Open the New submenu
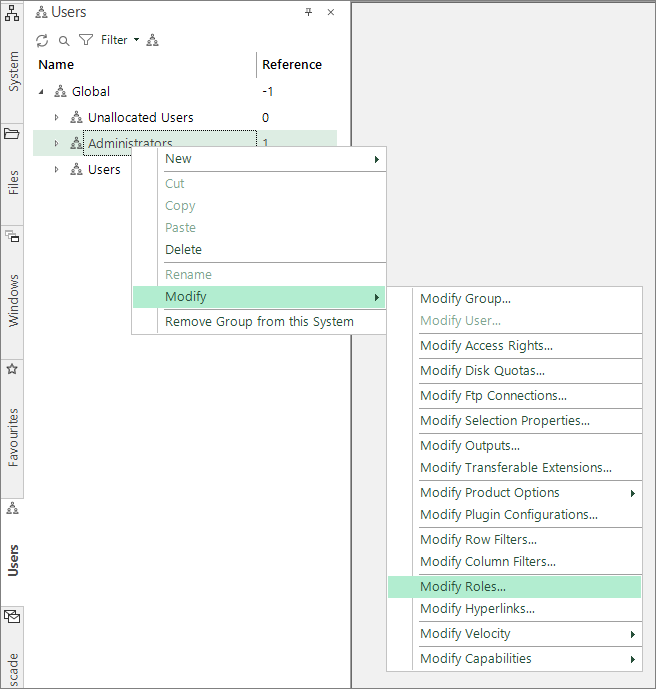Screen dimensions: 656x689 259,159
